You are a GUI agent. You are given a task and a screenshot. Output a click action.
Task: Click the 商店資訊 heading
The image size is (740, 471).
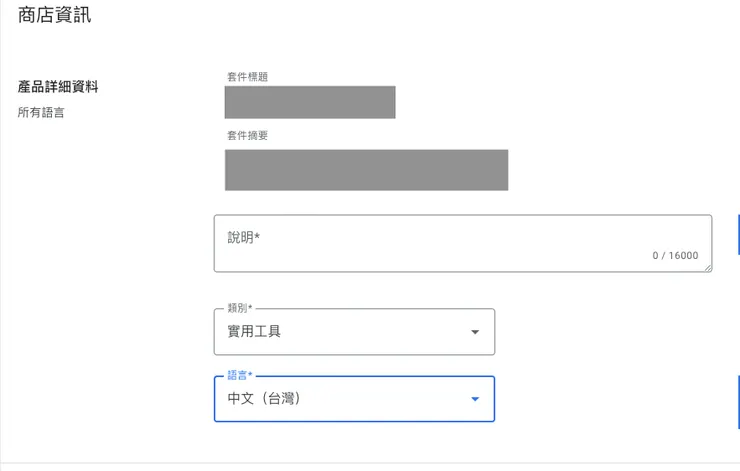pyautogui.click(x=55, y=15)
